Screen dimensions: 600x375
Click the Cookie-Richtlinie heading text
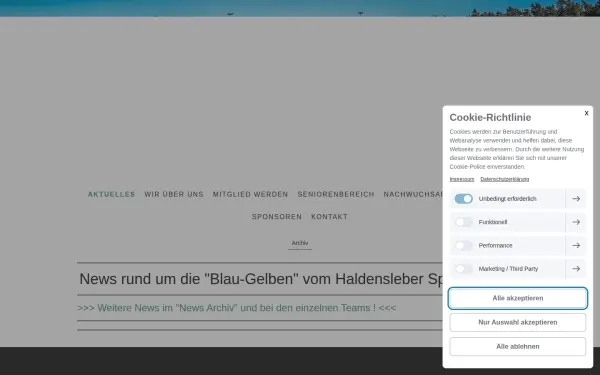pyautogui.click(x=490, y=117)
